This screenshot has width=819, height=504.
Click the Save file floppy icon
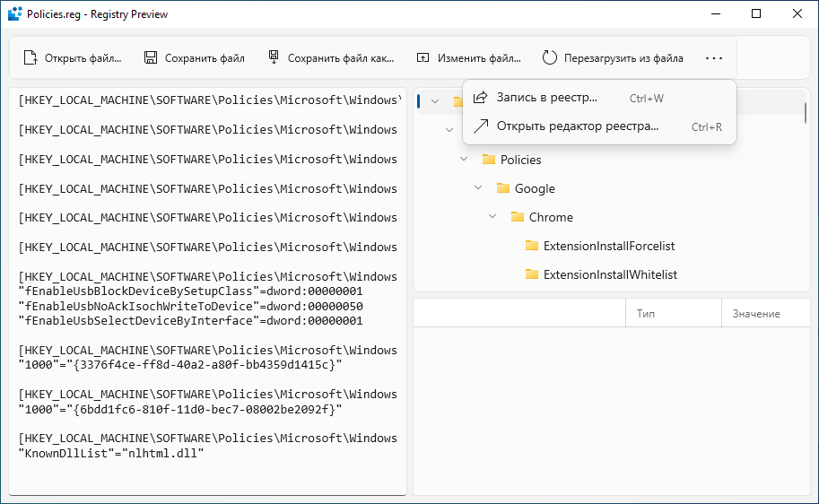pos(151,58)
